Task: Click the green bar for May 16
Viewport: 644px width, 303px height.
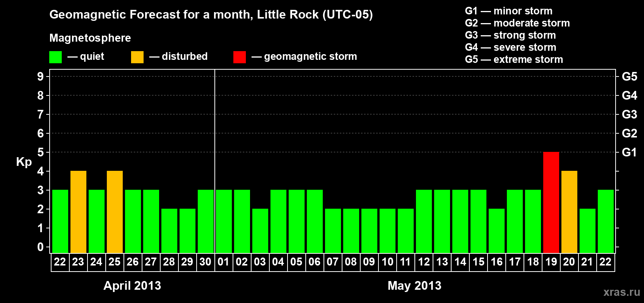Action: 497,231
